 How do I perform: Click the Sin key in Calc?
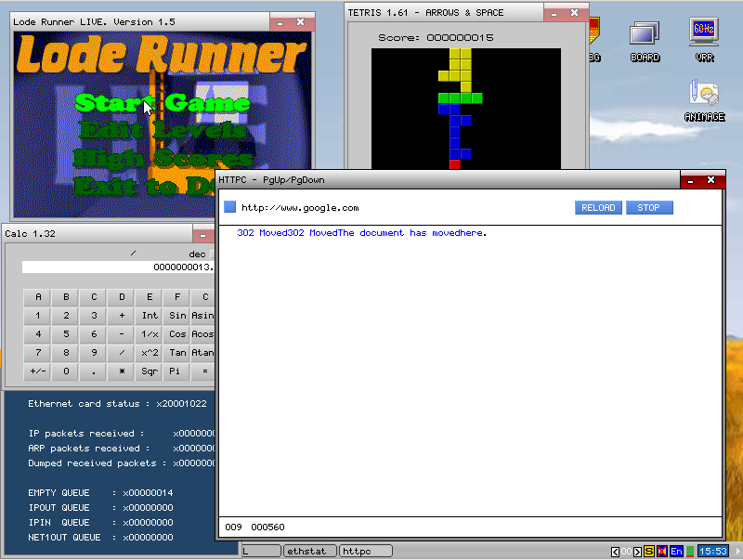[177, 316]
